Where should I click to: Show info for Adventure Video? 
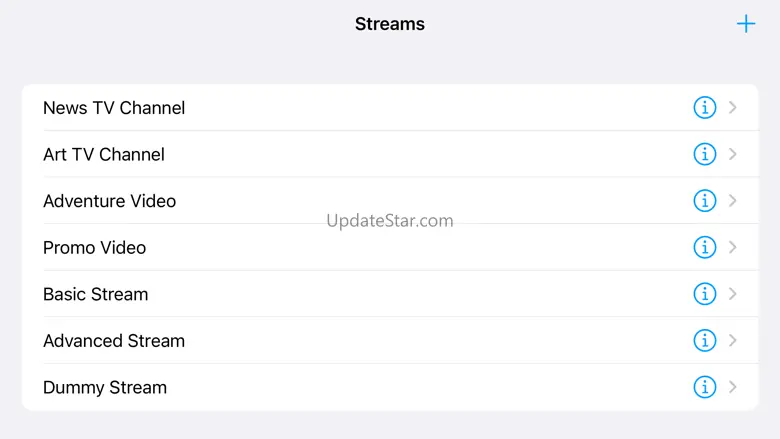704,201
